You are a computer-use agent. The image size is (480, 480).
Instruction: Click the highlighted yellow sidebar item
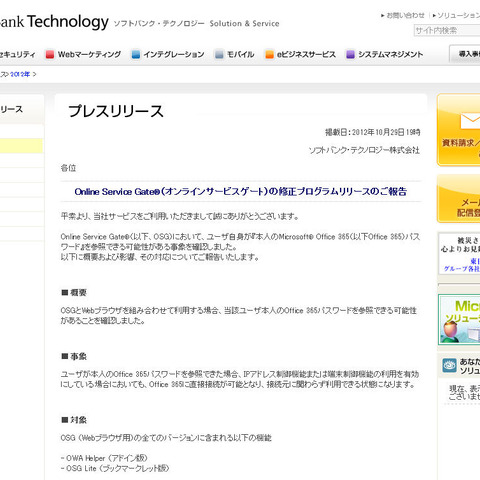coord(21,146)
